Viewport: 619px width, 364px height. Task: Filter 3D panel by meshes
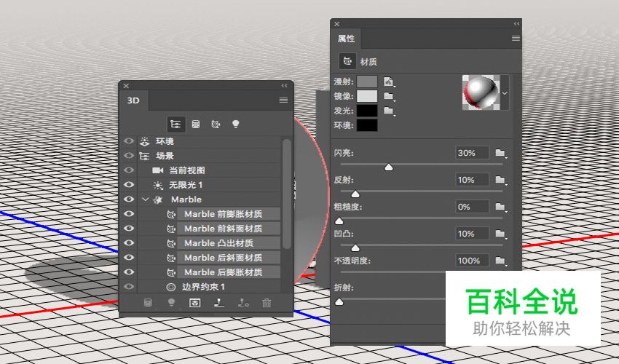click(x=195, y=124)
